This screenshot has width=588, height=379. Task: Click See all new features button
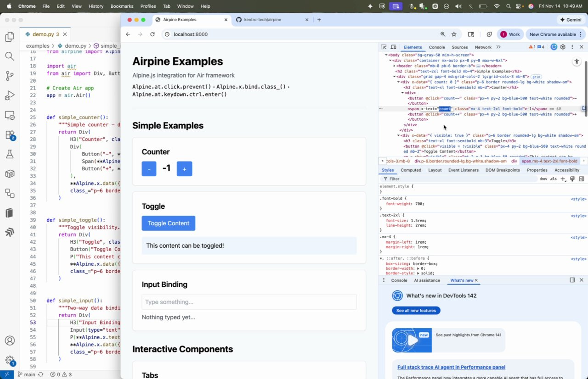416,311
